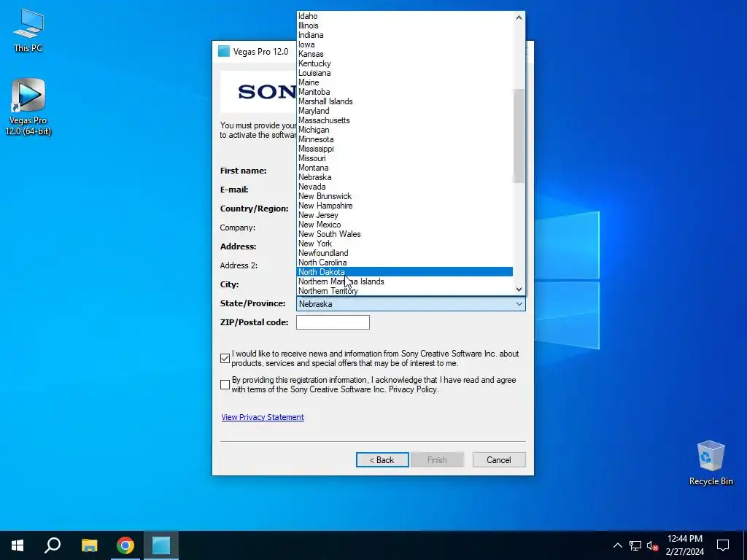
Task: Click Vegas Pro taskbar window icon
Action: tap(161, 545)
